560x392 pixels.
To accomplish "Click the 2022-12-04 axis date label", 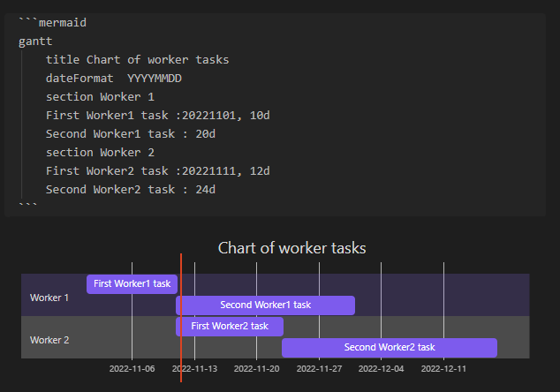I will [381, 369].
